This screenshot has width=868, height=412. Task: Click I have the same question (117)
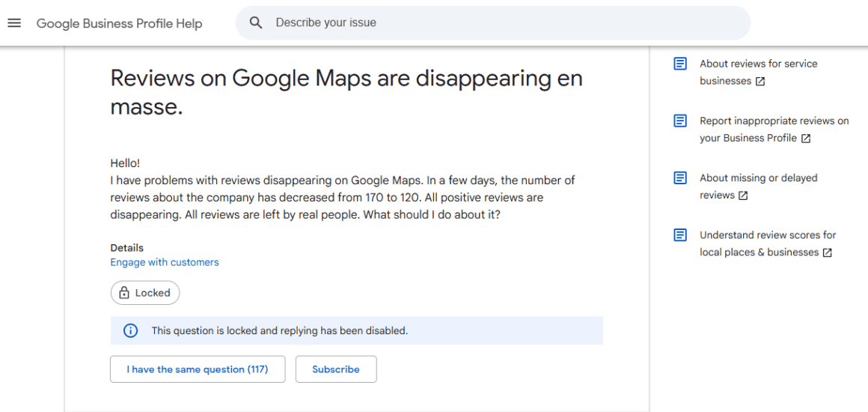click(x=198, y=369)
